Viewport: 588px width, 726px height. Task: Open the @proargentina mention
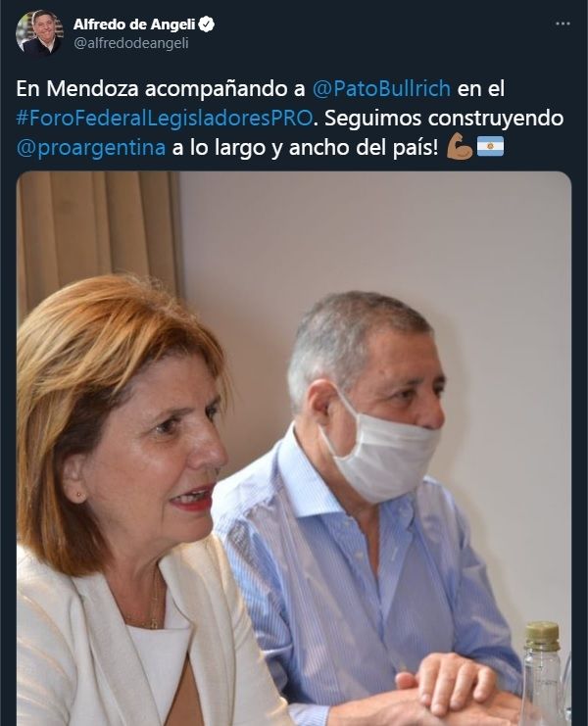(91, 148)
